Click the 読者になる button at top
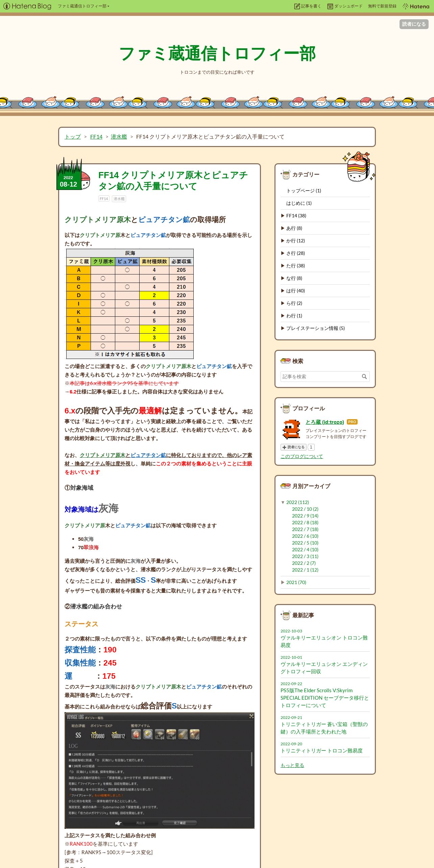 tap(414, 24)
